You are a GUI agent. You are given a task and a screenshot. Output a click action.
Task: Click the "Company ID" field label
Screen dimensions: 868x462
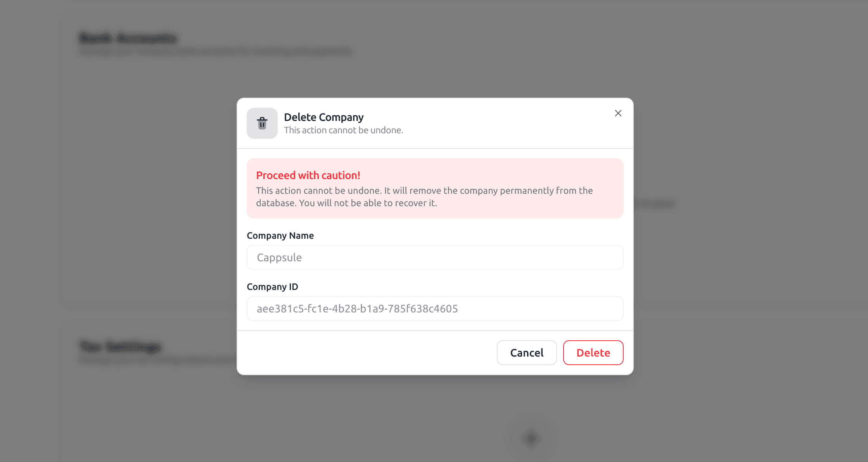point(272,287)
